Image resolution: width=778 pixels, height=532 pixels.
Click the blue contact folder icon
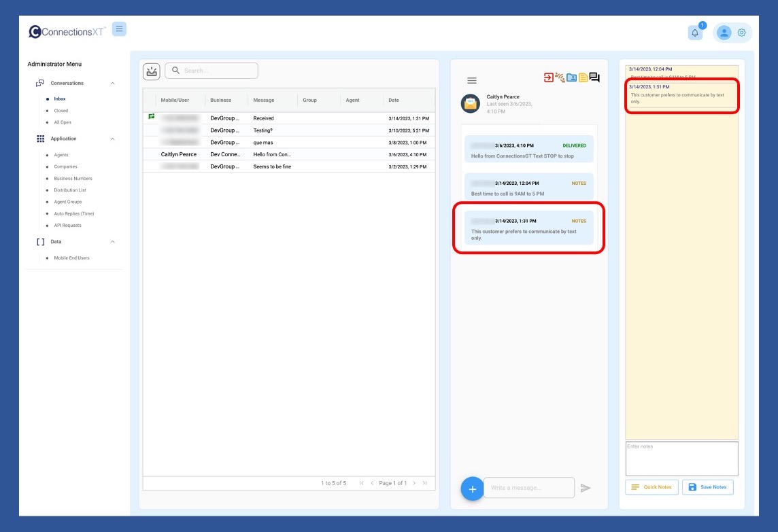(572, 77)
